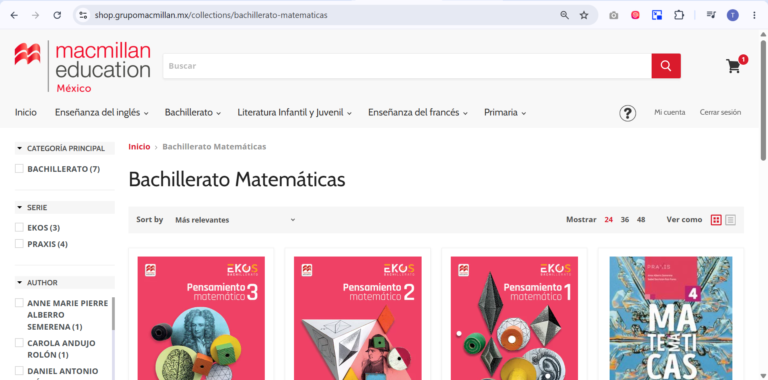Open the Sort by Más relevantes dropdown
The height and width of the screenshot is (380, 768).
pos(235,220)
